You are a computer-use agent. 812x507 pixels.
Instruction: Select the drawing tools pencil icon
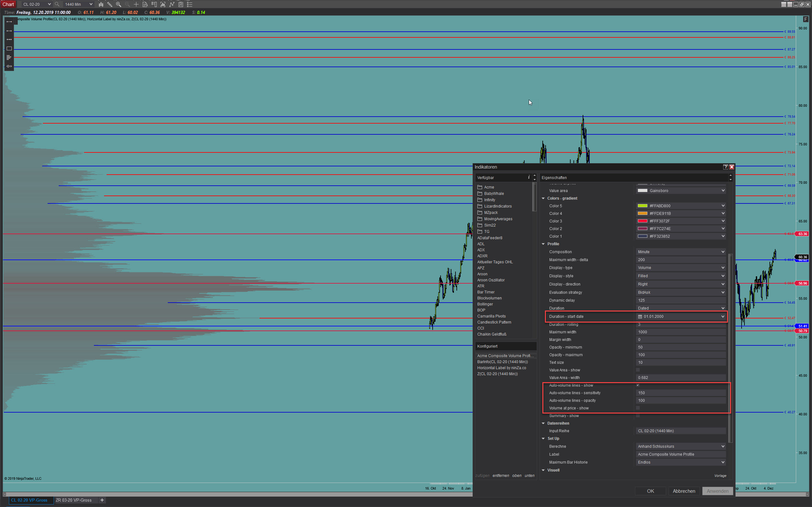point(110,4)
